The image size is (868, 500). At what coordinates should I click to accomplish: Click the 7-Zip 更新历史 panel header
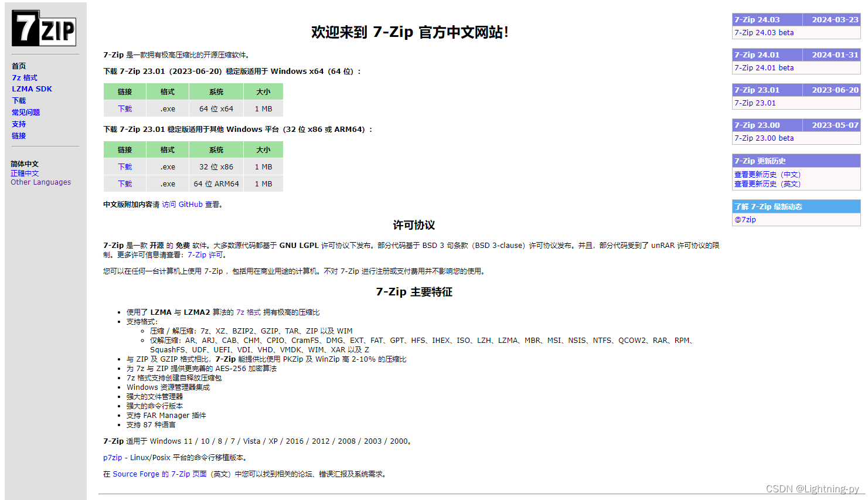(796, 161)
